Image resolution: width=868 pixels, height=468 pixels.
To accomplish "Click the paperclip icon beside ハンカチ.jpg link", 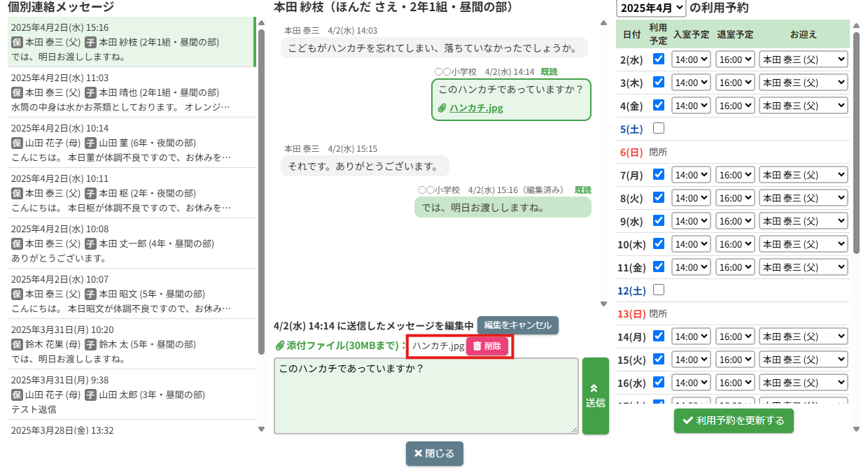I will point(442,108).
